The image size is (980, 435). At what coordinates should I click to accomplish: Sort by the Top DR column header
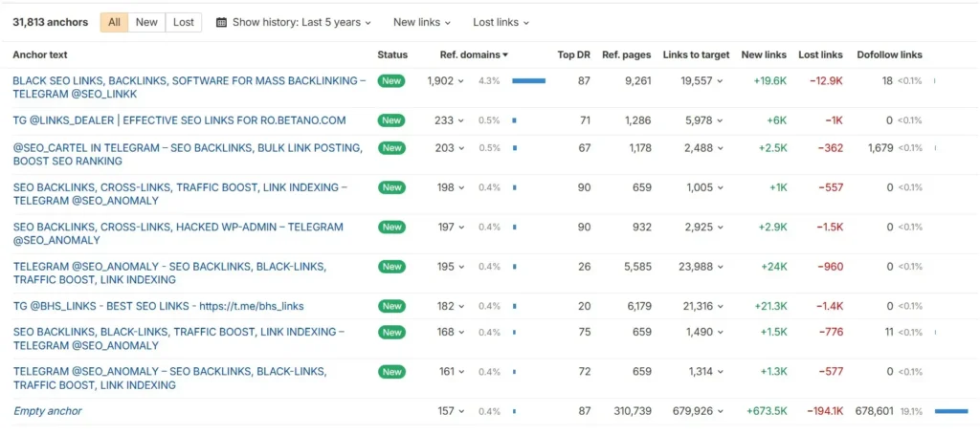573,55
